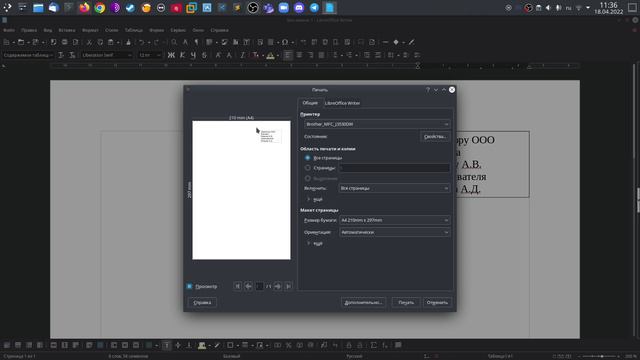Open the Файл menu in Writer

coord(9,30)
